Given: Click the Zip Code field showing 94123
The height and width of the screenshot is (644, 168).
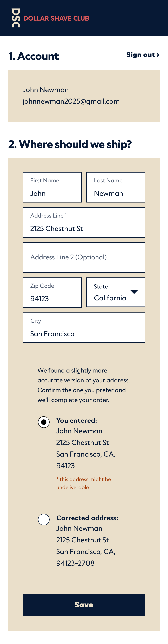Looking at the screenshot, I should 52,292.
